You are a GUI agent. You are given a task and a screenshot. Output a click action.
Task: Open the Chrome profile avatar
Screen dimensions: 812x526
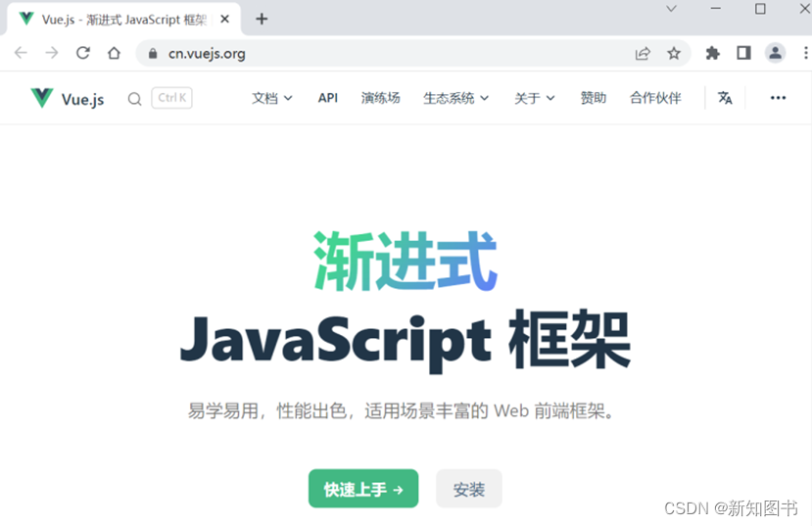pyautogui.click(x=775, y=53)
